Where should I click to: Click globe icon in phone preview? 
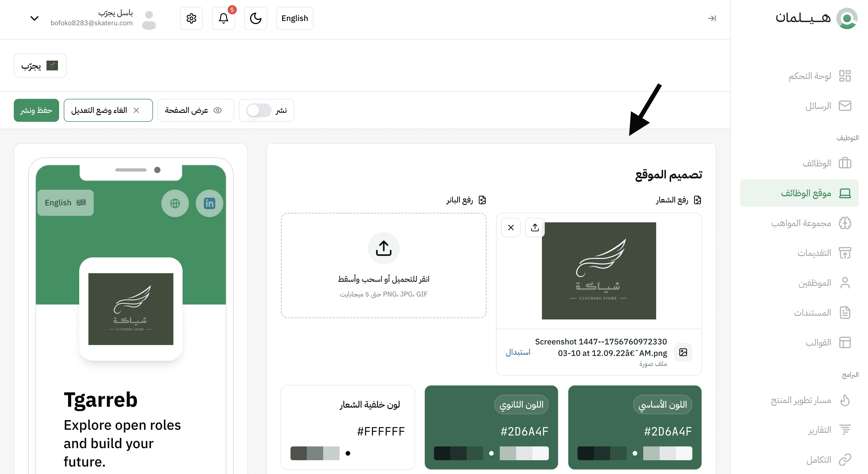pyautogui.click(x=175, y=203)
